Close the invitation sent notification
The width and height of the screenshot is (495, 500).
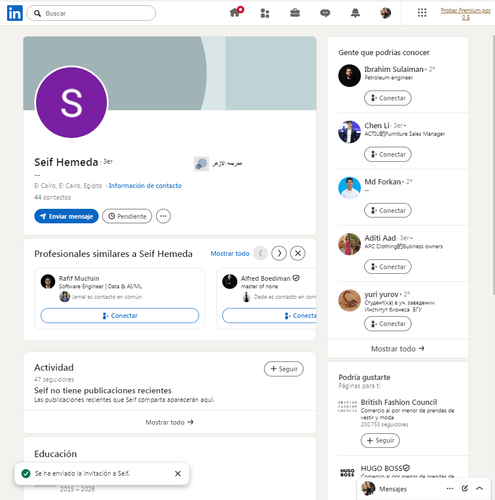(178, 474)
